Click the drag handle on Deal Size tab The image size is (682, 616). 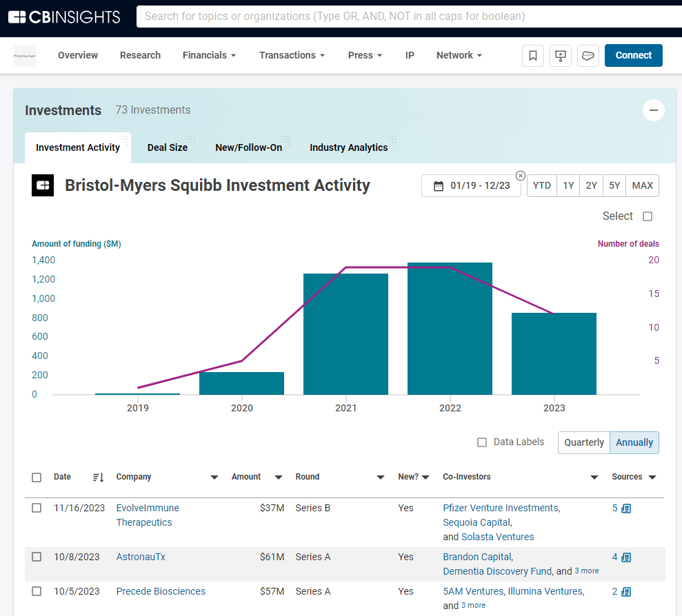[x=190, y=140]
